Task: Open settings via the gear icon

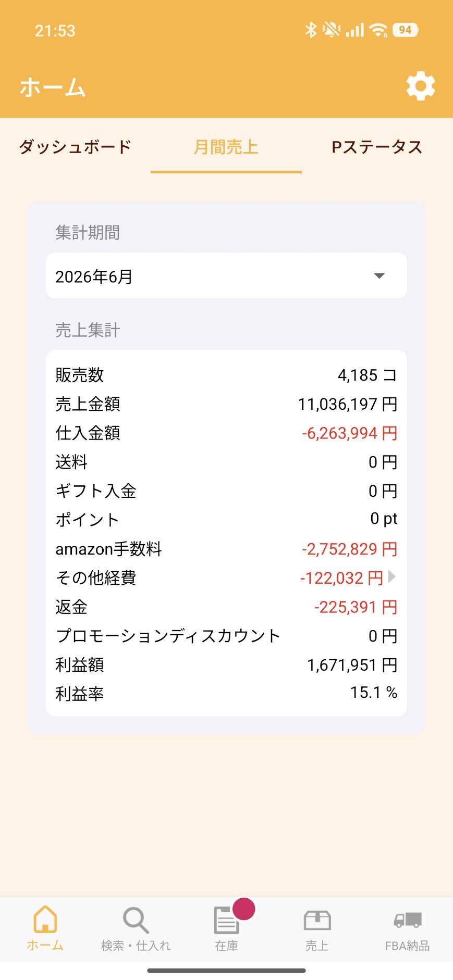Action: tap(421, 86)
